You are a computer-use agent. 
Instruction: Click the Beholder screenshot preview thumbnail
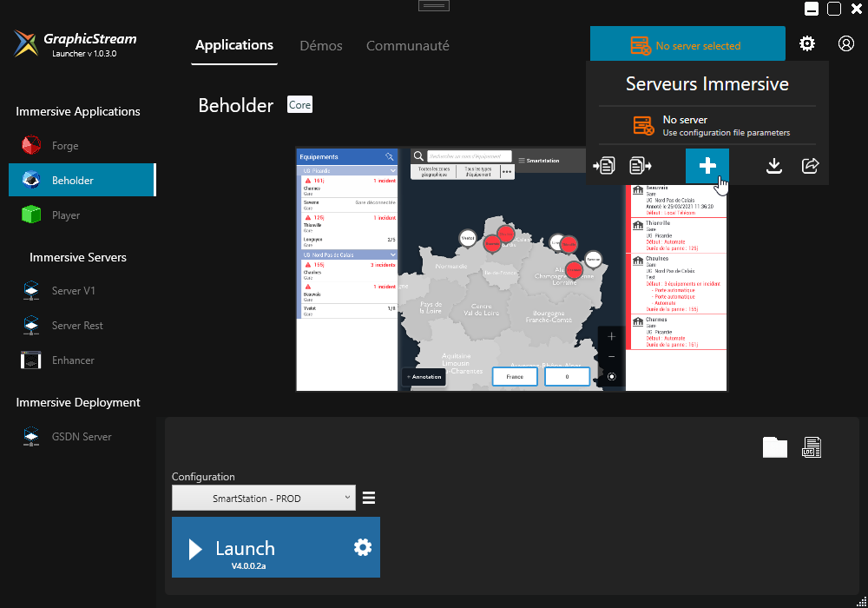(x=511, y=269)
